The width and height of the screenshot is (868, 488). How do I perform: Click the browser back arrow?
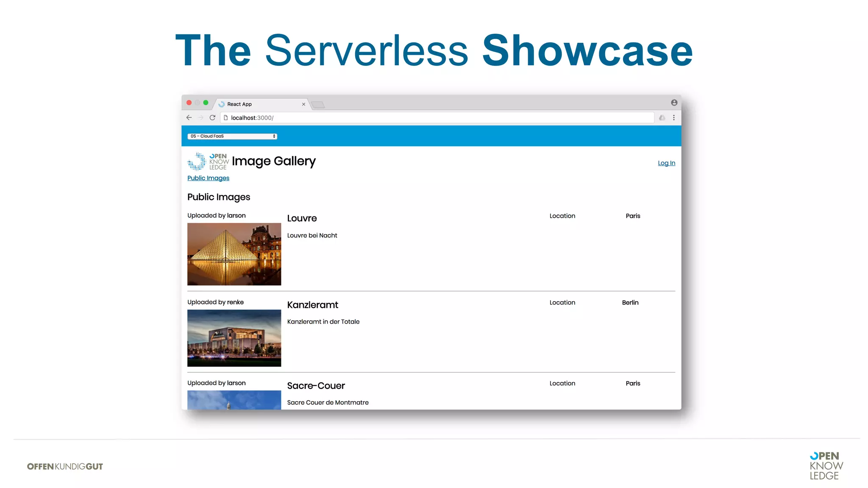pos(189,118)
